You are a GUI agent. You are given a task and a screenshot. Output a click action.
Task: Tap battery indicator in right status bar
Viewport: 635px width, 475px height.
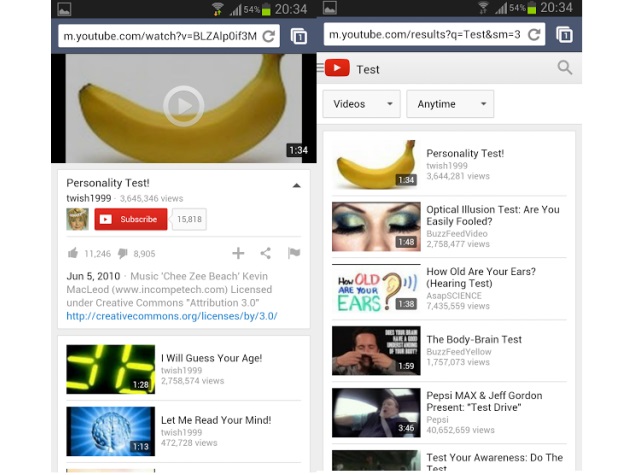click(532, 8)
